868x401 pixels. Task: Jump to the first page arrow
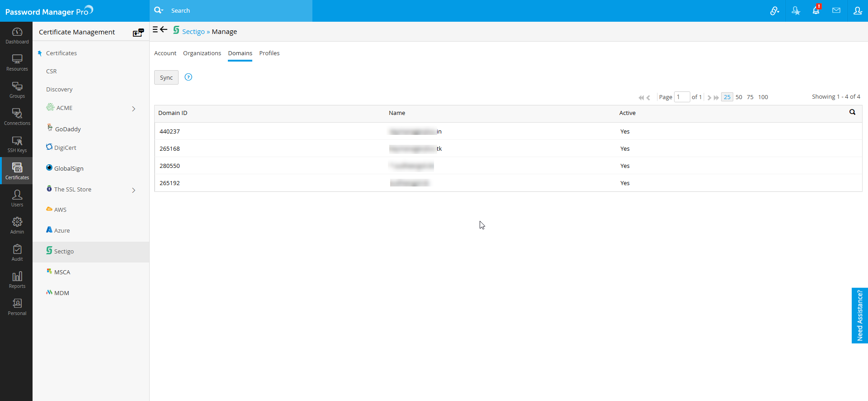641,97
